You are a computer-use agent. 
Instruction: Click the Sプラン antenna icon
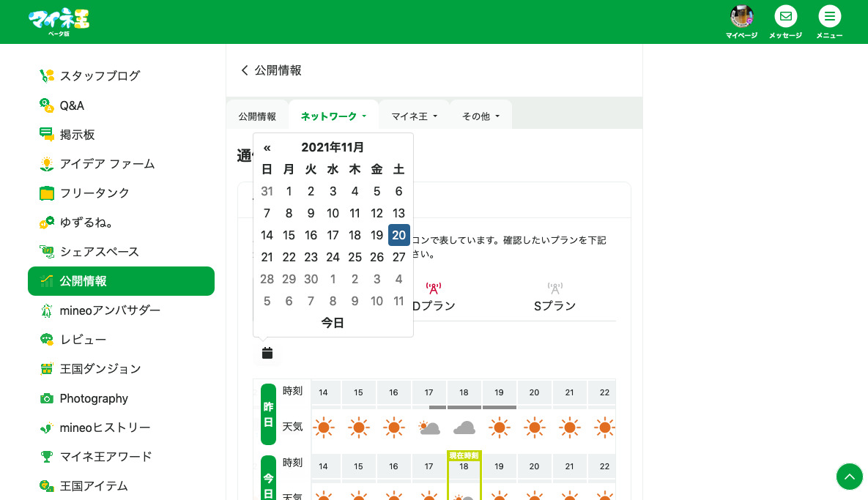(x=554, y=288)
